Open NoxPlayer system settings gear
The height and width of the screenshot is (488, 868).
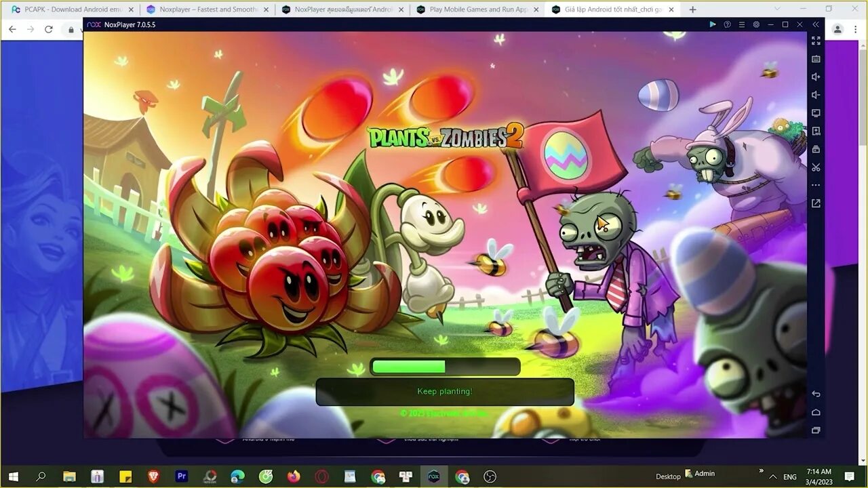[x=756, y=24]
